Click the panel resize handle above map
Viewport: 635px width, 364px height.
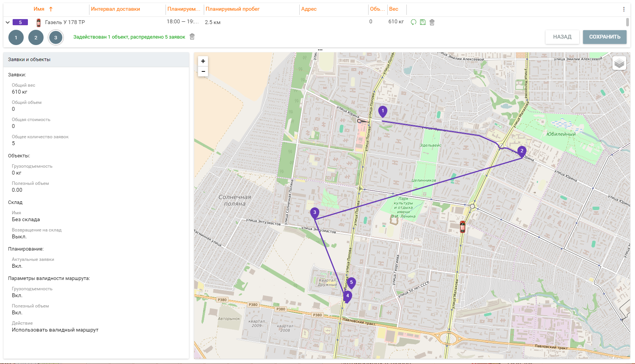(320, 50)
